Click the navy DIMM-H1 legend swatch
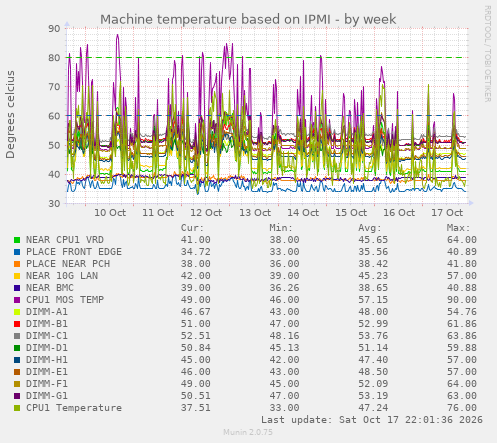Image resolution: width=497 pixels, height=443 pixels. click(17, 360)
